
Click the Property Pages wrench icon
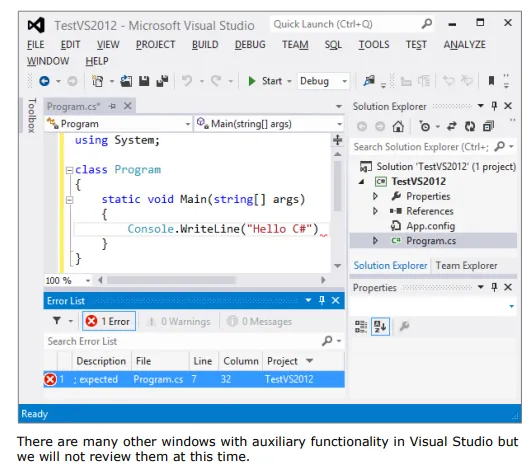(x=404, y=327)
